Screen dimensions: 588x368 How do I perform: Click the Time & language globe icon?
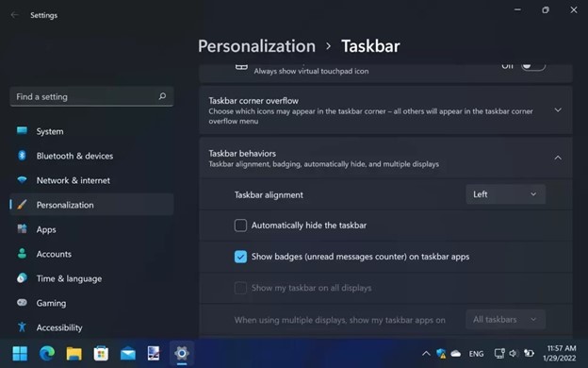tap(22, 277)
